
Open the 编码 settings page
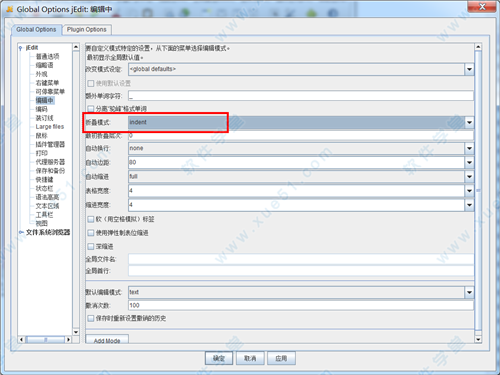point(41,109)
